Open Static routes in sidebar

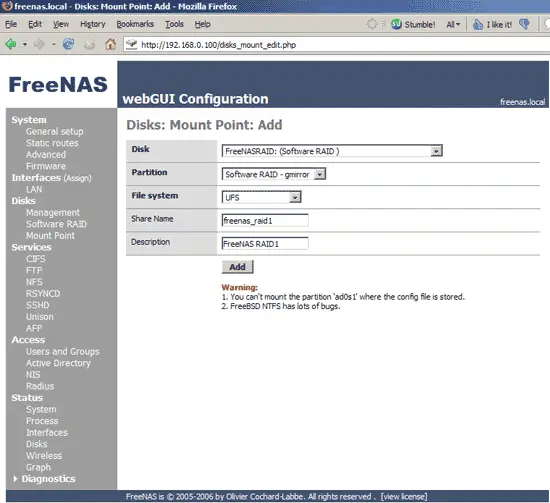pos(52,143)
